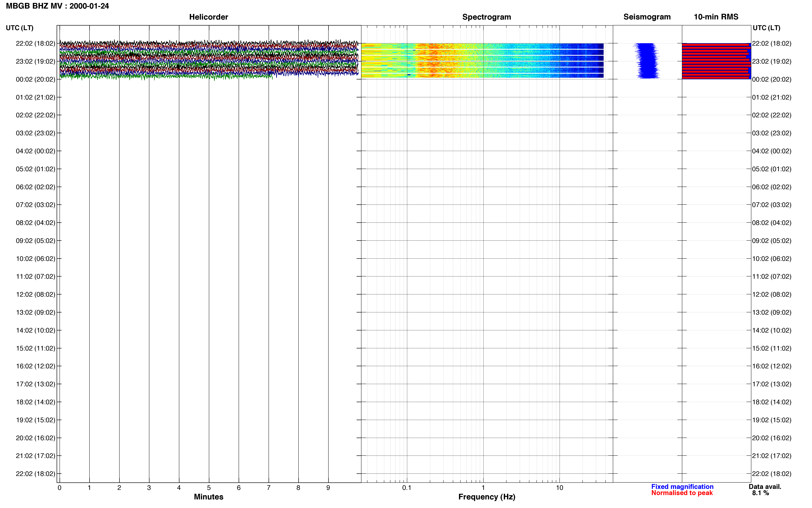This screenshot has height=508, width=812.
Task: Click the '8.1 %' data availability value
Action: (x=761, y=493)
